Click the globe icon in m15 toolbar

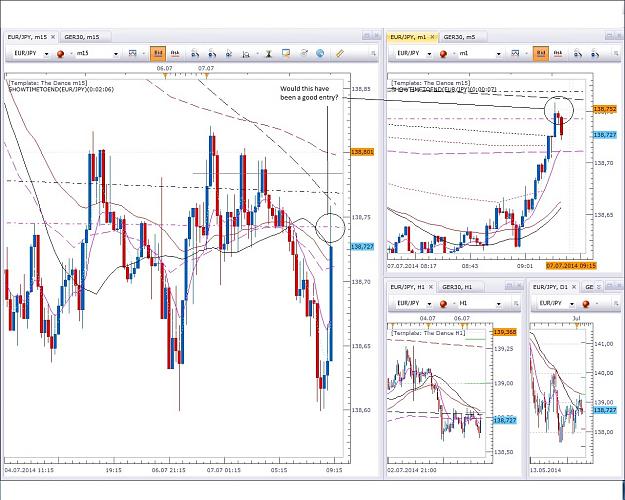click(320, 53)
